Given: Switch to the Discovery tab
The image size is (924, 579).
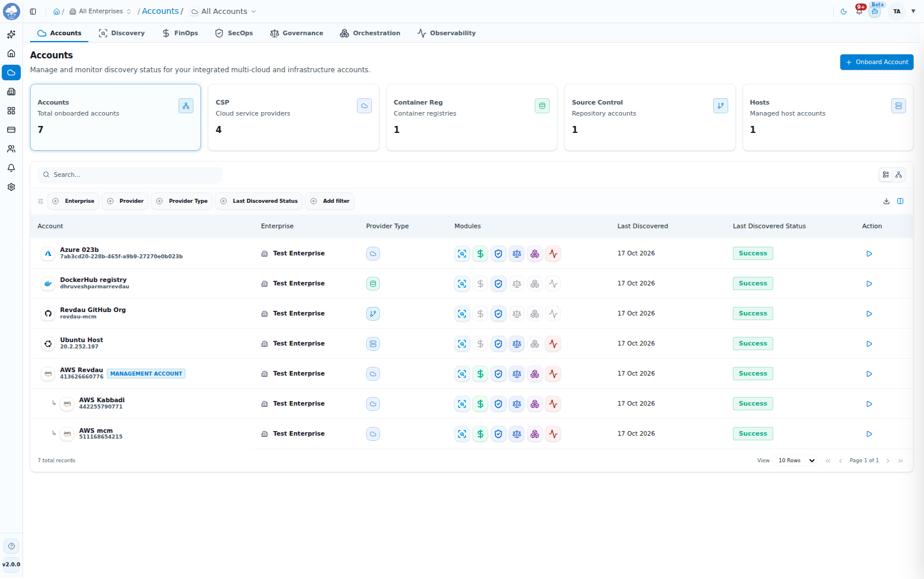Looking at the screenshot, I should (122, 33).
